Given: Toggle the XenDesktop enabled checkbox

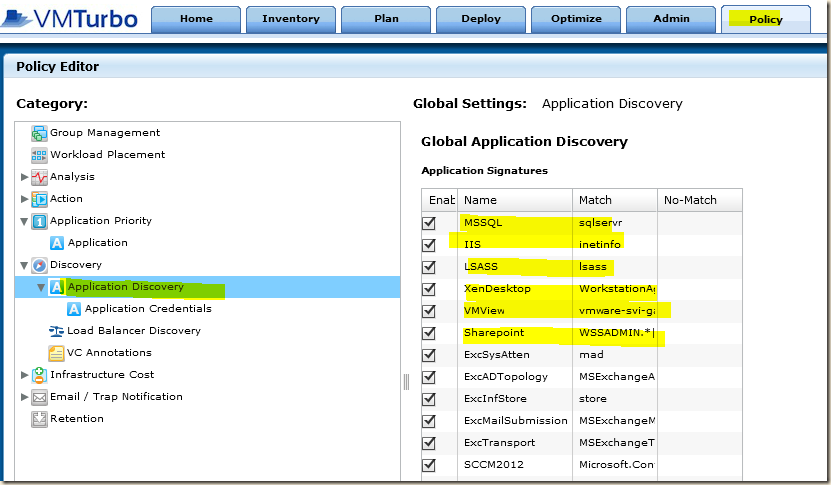Looking at the screenshot, I should point(429,289).
